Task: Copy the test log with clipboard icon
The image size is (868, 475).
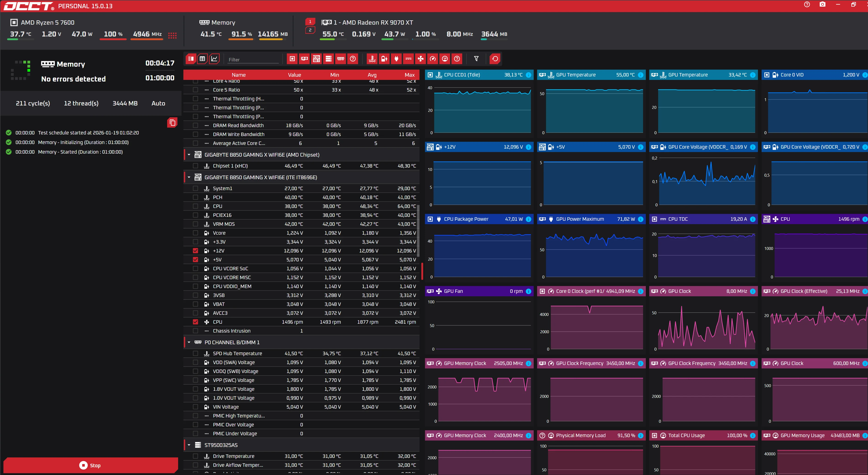Action: click(x=172, y=123)
